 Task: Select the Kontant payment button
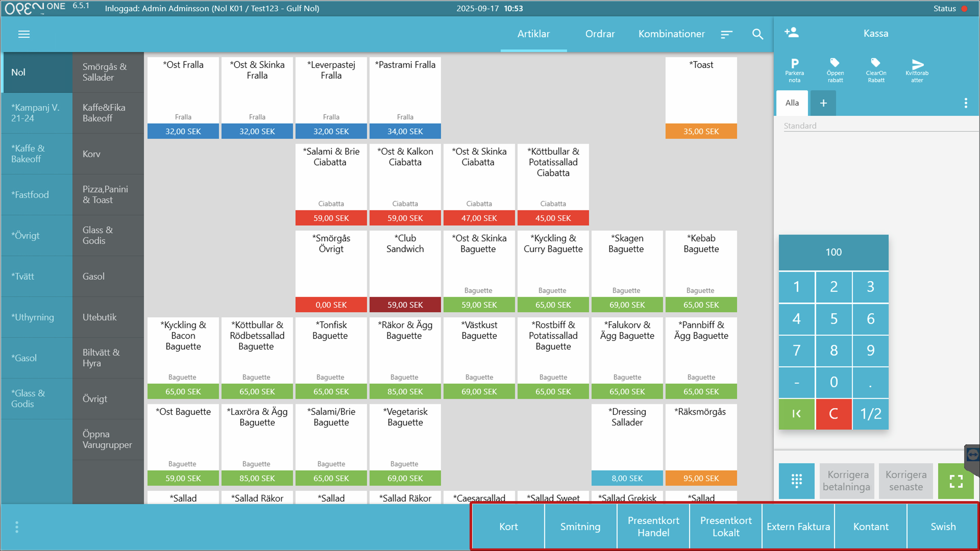coord(870,527)
